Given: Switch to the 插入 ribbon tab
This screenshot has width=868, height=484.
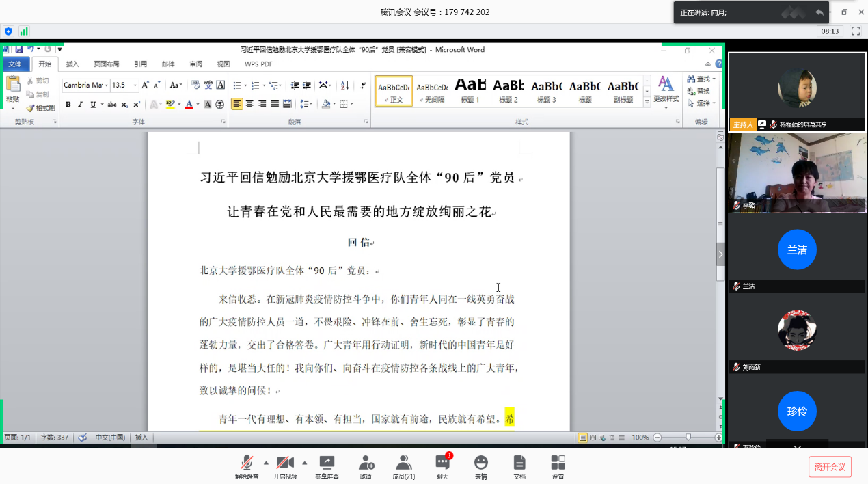Looking at the screenshot, I should [x=72, y=64].
